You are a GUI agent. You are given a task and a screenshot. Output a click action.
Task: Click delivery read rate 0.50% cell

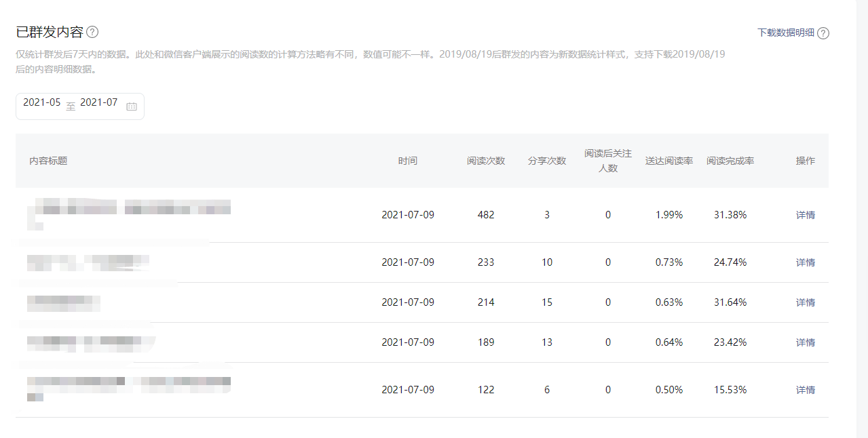(669, 390)
